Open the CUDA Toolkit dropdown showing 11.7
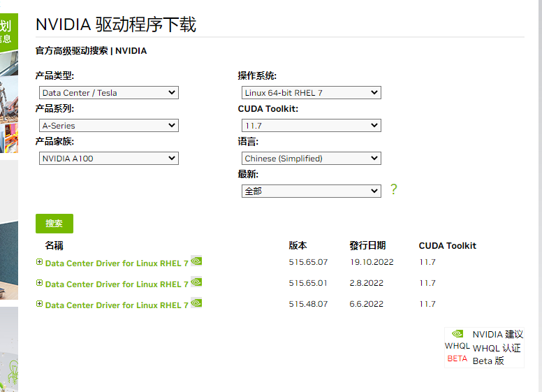Screen dimensions: 542x392 tap(311, 126)
